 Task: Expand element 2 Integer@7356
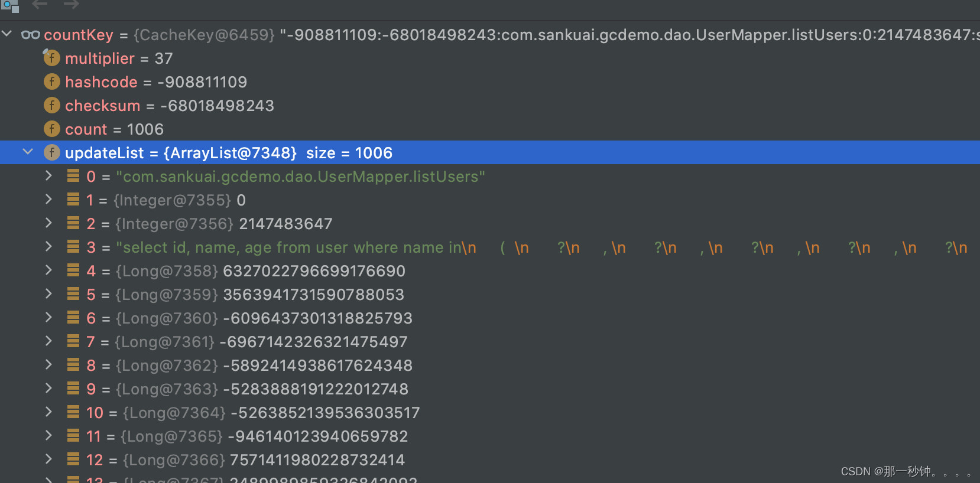[x=48, y=223]
